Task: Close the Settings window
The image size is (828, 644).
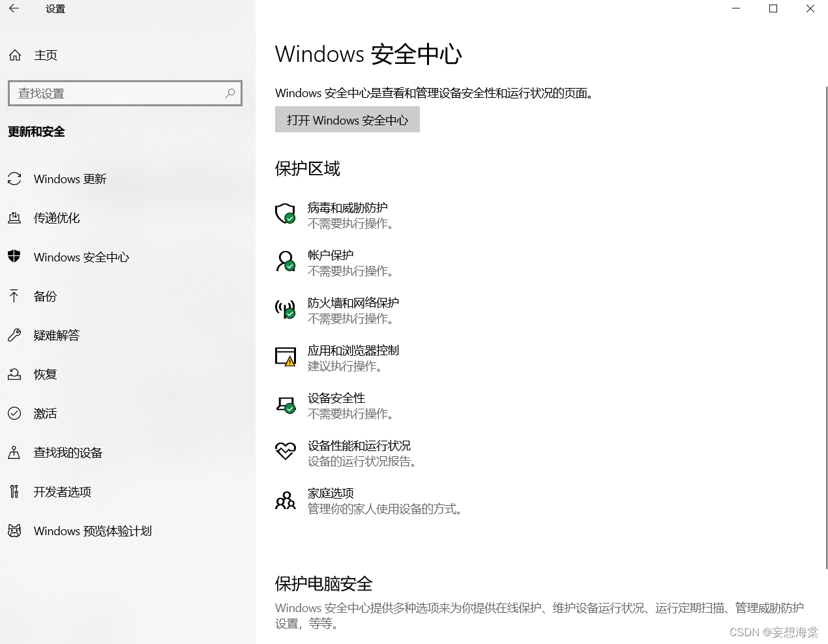Action: (x=810, y=8)
